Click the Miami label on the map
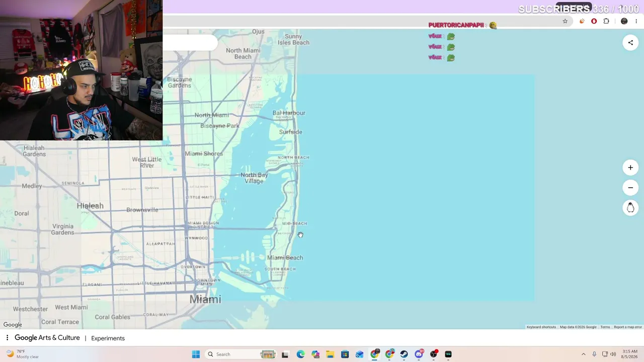This screenshot has height=362, width=644. [x=205, y=299]
